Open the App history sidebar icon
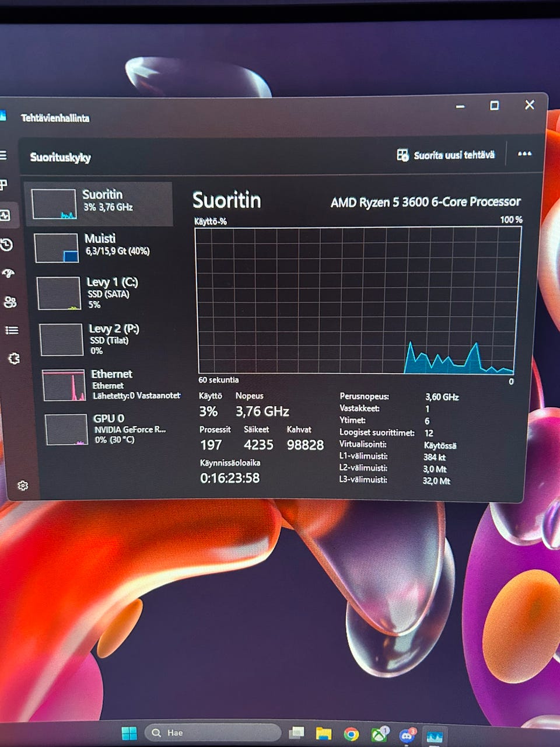560x747 pixels. click(6, 245)
